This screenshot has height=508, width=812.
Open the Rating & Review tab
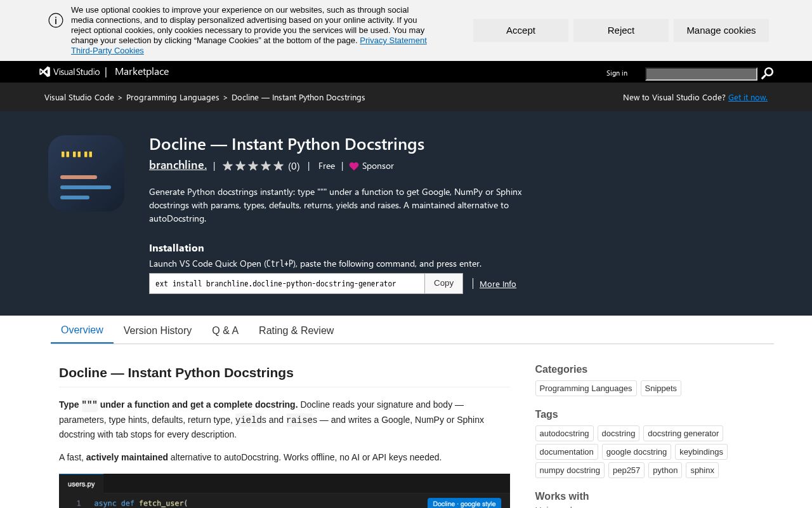point(296,330)
